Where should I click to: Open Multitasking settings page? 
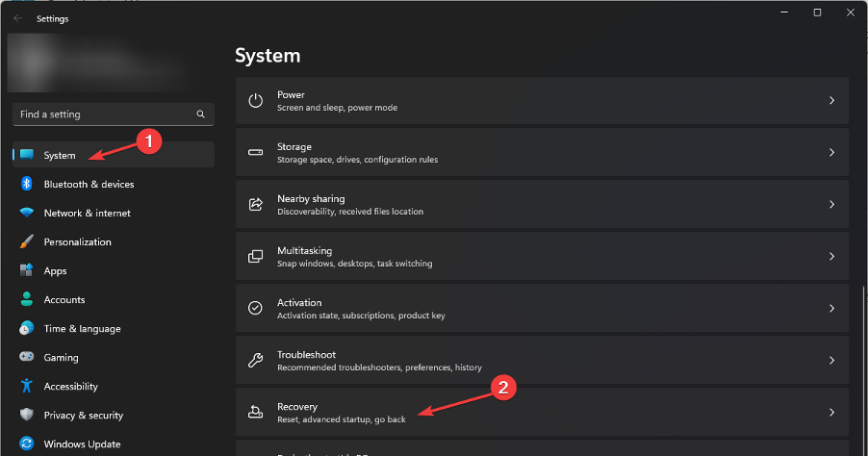pos(542,256)
